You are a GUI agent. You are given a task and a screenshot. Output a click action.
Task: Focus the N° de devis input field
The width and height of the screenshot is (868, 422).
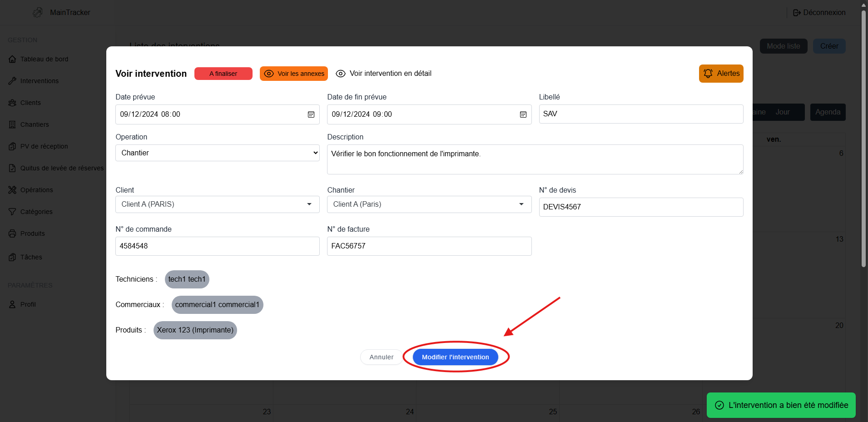[640, 207]
